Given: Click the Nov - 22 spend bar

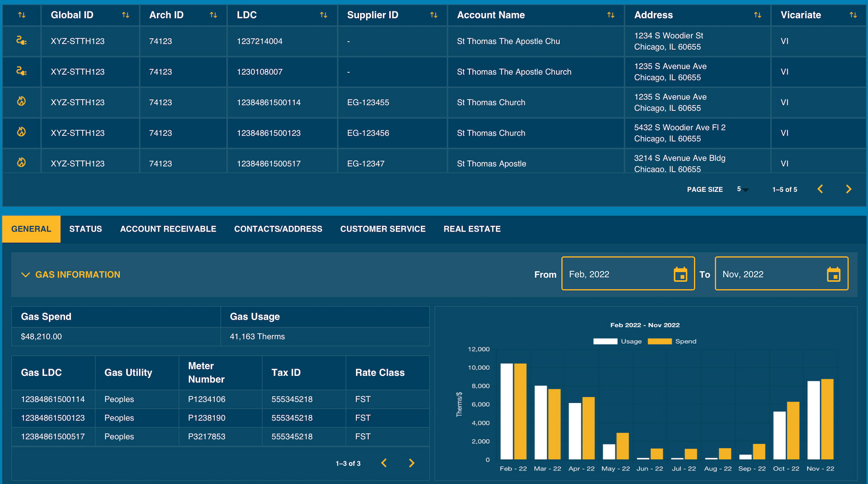Looking at the screenshot, I should (x=827, y=419).
